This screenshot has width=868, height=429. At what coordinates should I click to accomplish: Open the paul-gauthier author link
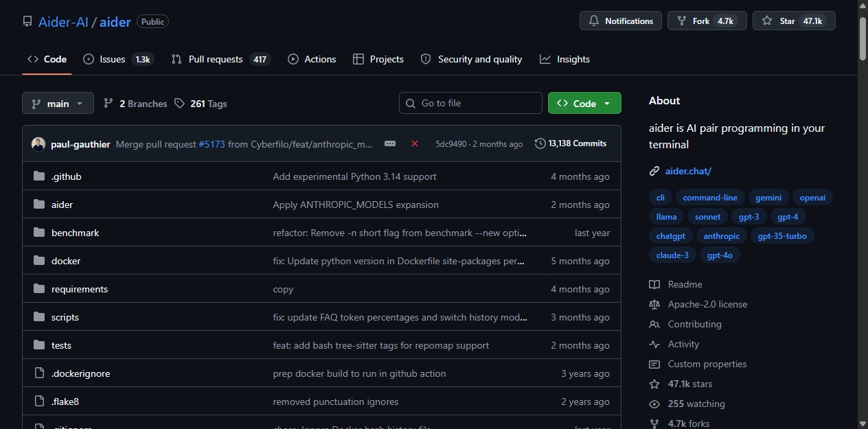[80, 144]
